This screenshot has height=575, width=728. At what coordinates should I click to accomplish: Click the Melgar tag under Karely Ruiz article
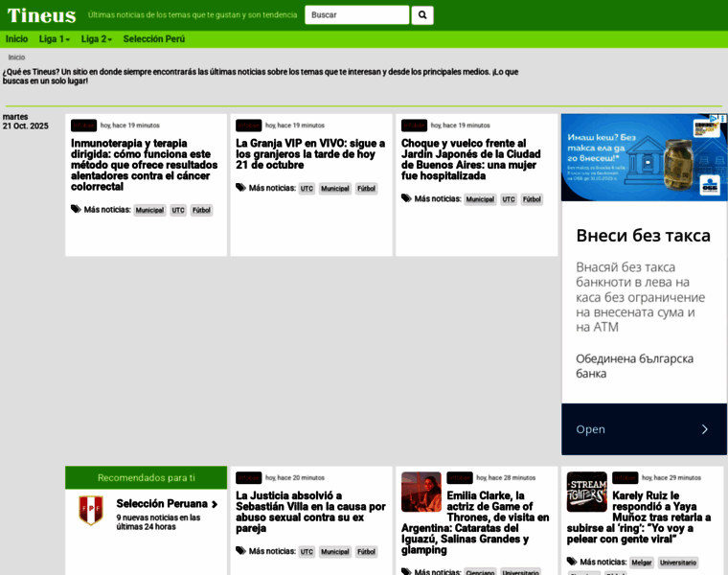click(x=642, y=563)
